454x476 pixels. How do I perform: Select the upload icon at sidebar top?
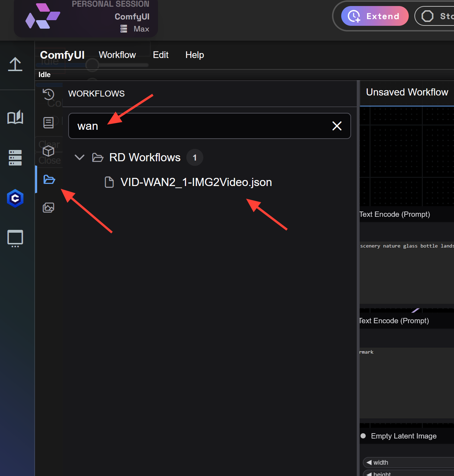[x=15, y=64]
